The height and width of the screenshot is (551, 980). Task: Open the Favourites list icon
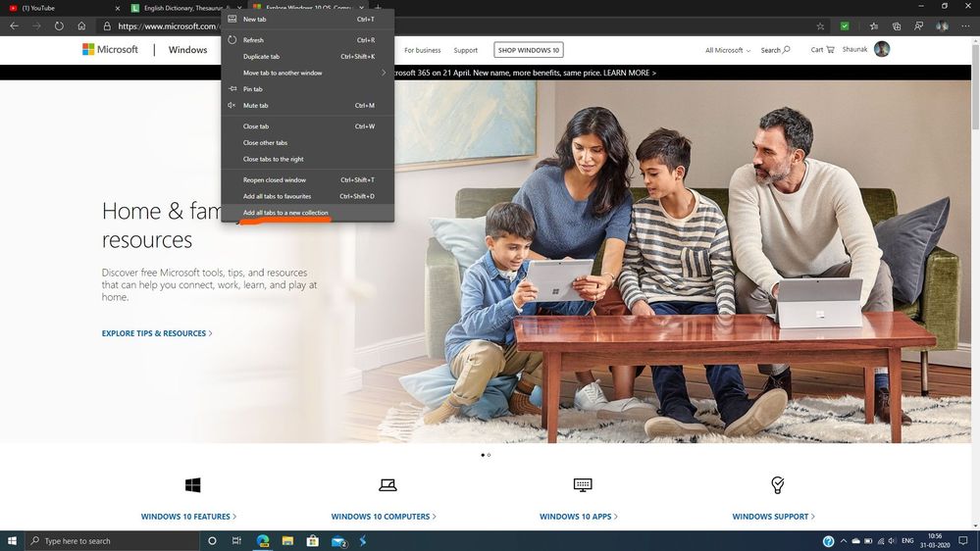pos(874,26)
